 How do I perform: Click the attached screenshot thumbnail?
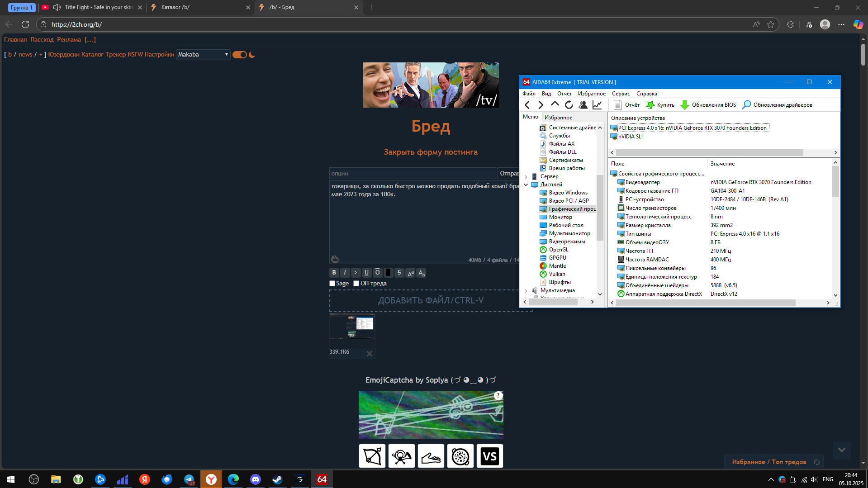352,327
